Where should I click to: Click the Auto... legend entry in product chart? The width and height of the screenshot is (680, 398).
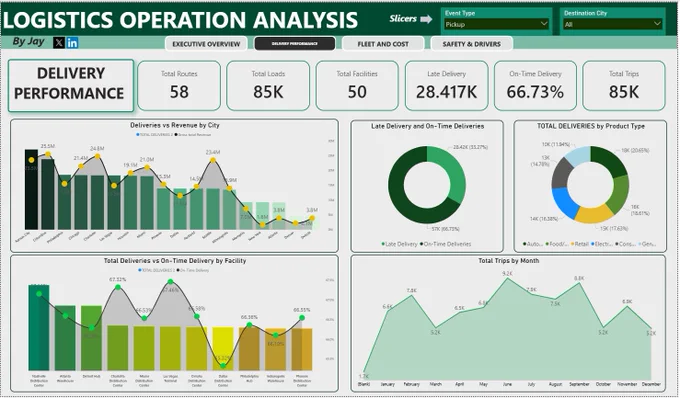[x=533, y=244]
